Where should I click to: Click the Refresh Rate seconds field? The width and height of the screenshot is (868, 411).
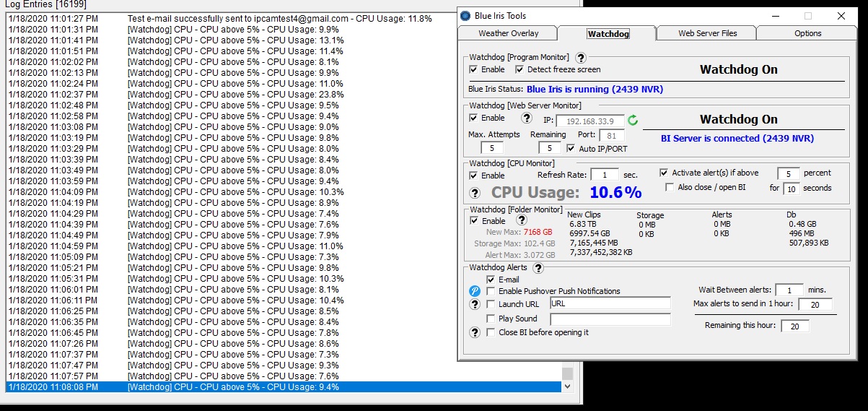point(604,175)
